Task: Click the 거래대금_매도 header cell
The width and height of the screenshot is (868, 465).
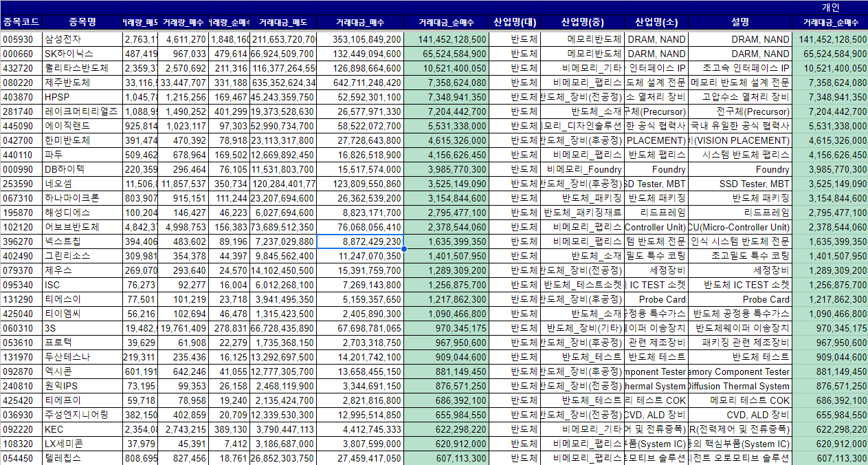Action: click(283, 22)
